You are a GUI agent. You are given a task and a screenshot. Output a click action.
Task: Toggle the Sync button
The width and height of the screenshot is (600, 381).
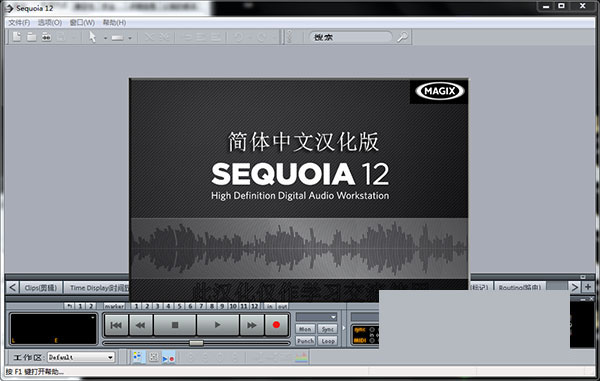coord(327,329)
